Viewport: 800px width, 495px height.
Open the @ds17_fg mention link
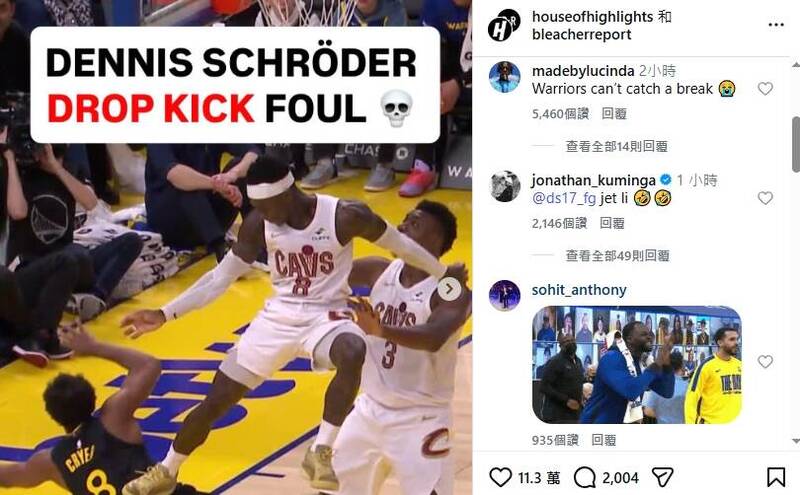point(564,198)
